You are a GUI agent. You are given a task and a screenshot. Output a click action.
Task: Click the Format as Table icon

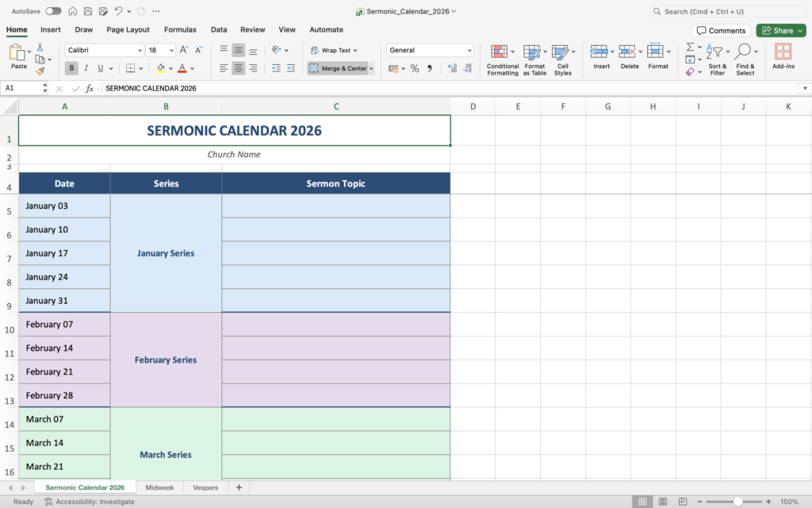(x=534, y=60)
